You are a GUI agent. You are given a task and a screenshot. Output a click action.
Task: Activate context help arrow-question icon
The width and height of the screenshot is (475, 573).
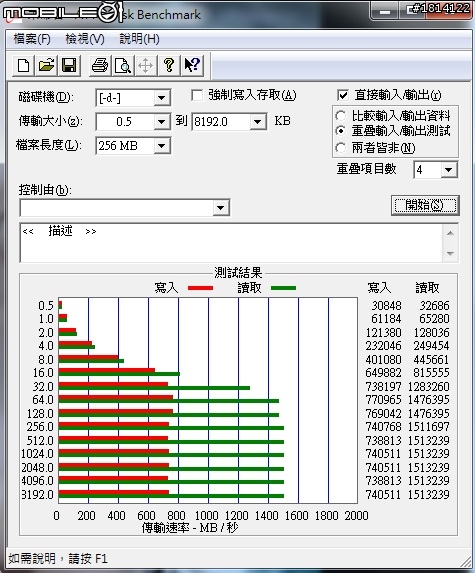[192, 66]
